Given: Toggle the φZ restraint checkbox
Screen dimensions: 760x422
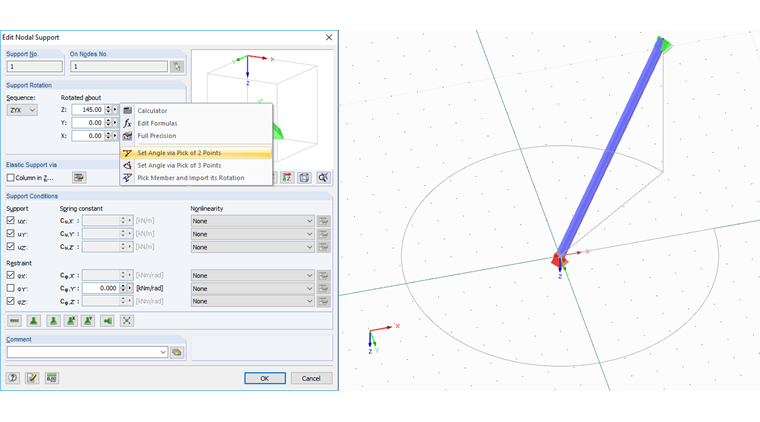Looking at the screenshot, I should coord(10,301).
